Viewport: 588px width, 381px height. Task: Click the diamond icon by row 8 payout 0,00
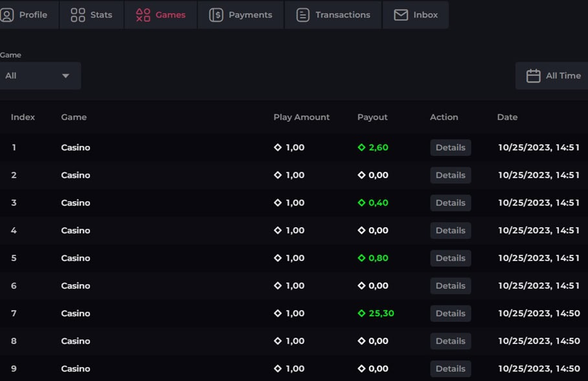(361, 341)
